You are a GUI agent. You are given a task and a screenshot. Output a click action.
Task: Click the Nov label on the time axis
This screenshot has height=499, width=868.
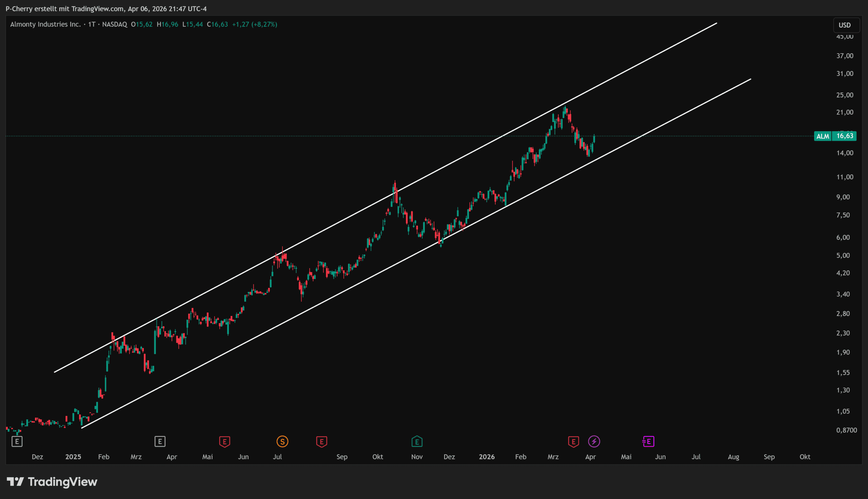[x=417, y=457]
